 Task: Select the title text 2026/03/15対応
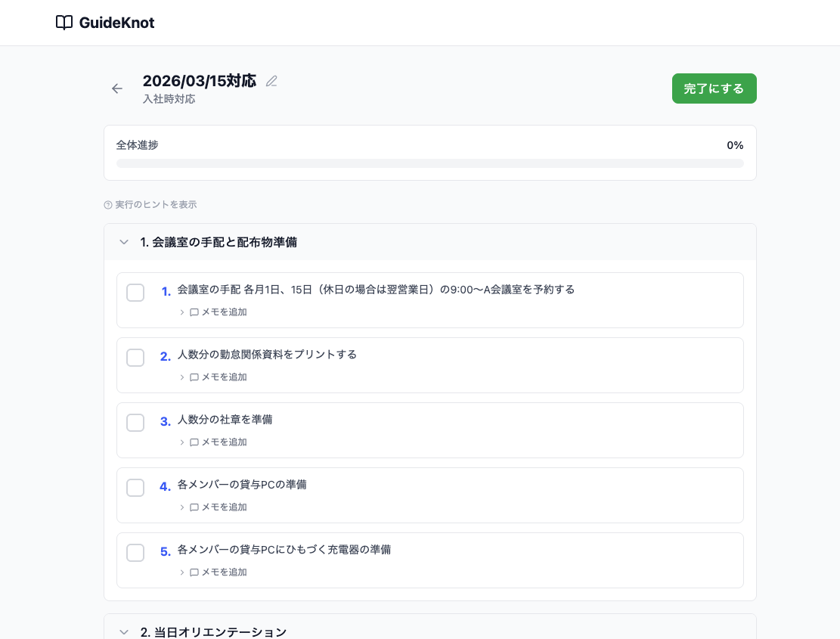200,81
